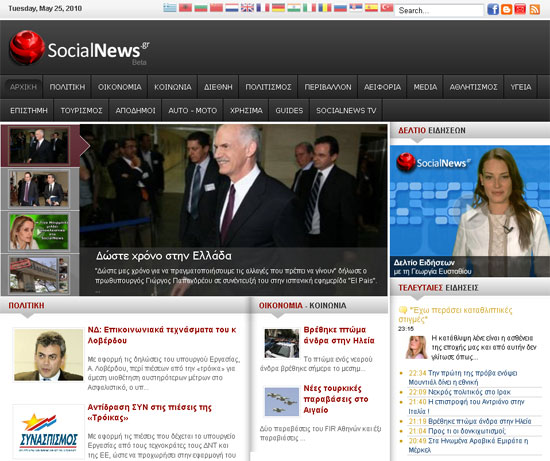Open article 'Αντίδραση ΣΥΝ στις πιέσεις της Τρόικας'
Viewport: 550px width, 461px height.
(150, 413)
